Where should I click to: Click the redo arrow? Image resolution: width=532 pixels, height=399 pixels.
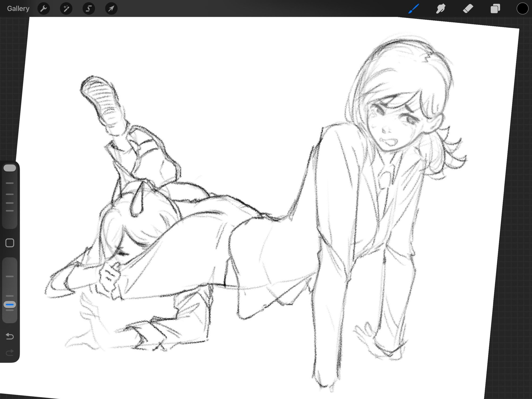tap(10, 353)
